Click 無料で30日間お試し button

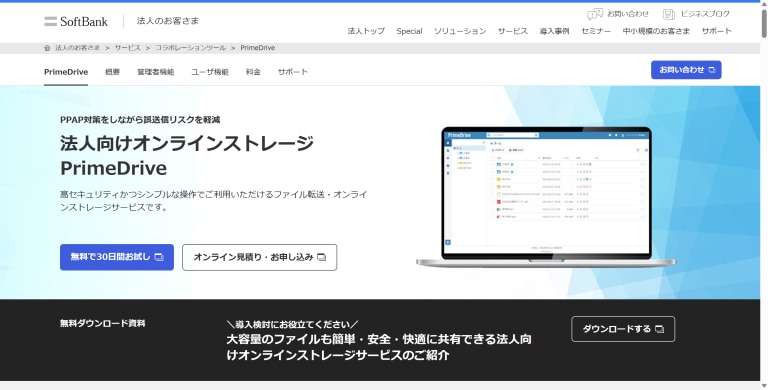(x=117, y=257)
